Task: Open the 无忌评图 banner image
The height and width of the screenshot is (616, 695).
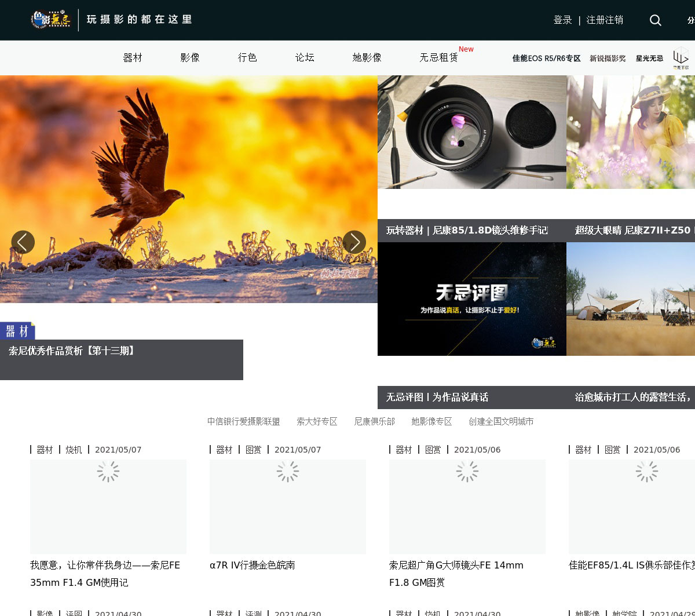Action: click(471, 299)
